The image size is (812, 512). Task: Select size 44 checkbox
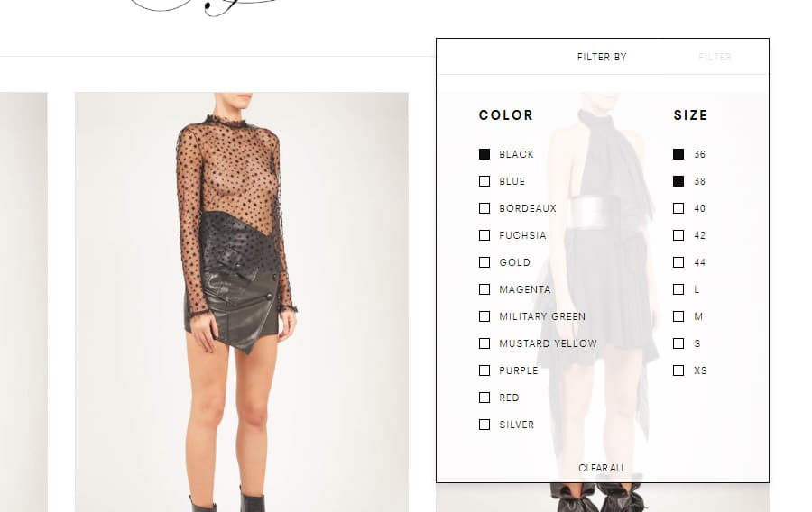[x=678, y=262]
